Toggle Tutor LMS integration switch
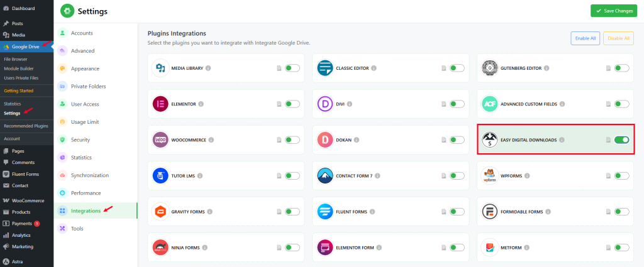The height and width of the screenshot is (267, 644). pos(292,175)
